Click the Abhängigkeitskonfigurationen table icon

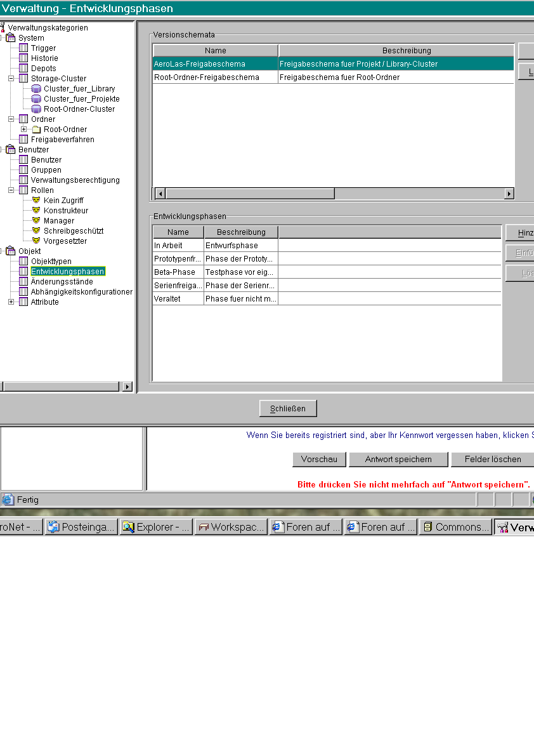pyautogui.click(x=23, y=291)
